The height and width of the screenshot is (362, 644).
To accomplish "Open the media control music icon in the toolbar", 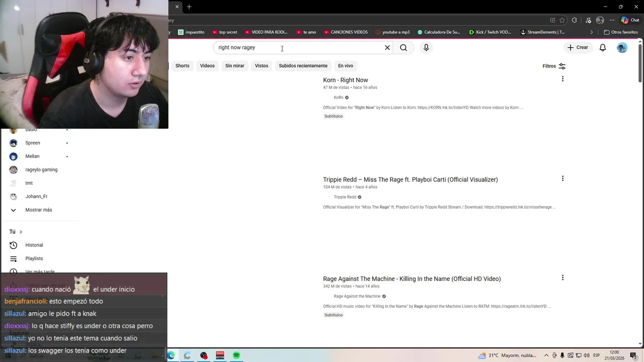I will pos(588,20).
